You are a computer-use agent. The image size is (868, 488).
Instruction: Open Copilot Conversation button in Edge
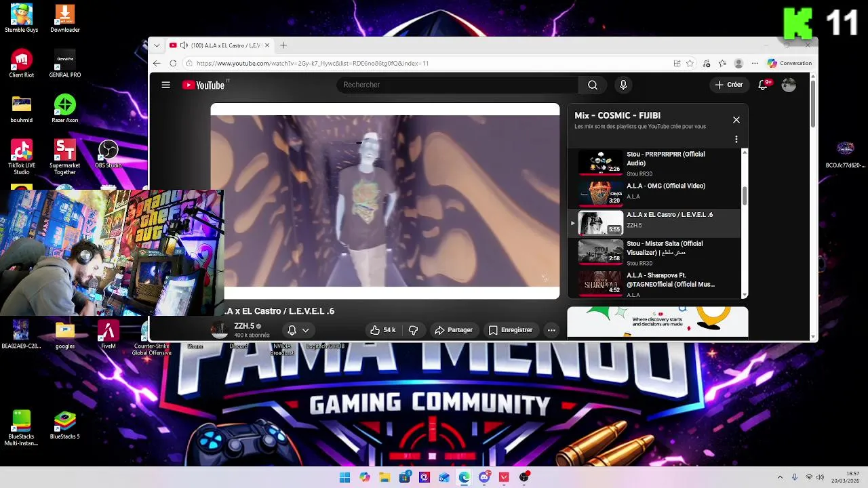pyautogui.click(x=789, y=63)
